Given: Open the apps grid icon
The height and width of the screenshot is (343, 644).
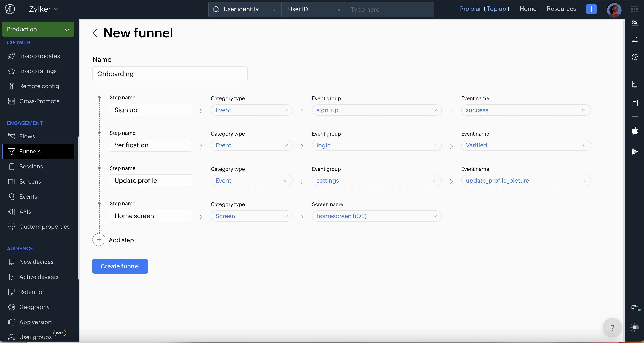Looking at the screenshot, I should tap(634, 9).
